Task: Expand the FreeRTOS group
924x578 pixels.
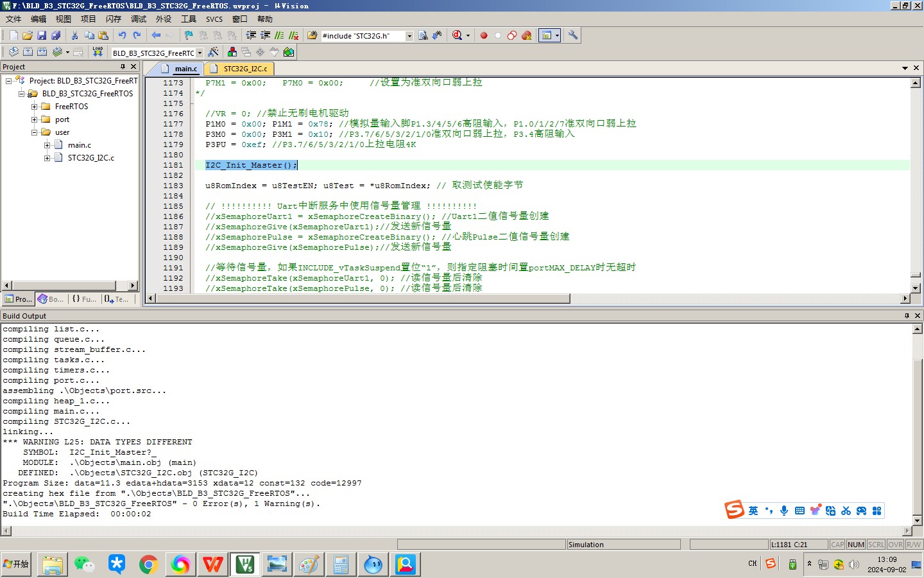Action: coord(34,107)
